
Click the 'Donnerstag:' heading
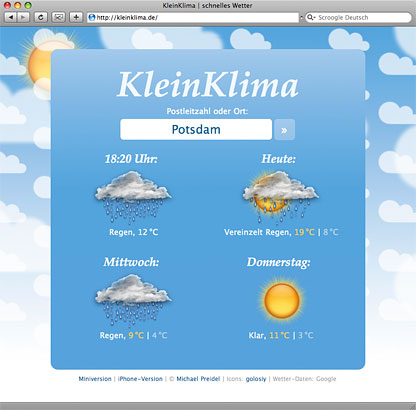coord(279,263)
